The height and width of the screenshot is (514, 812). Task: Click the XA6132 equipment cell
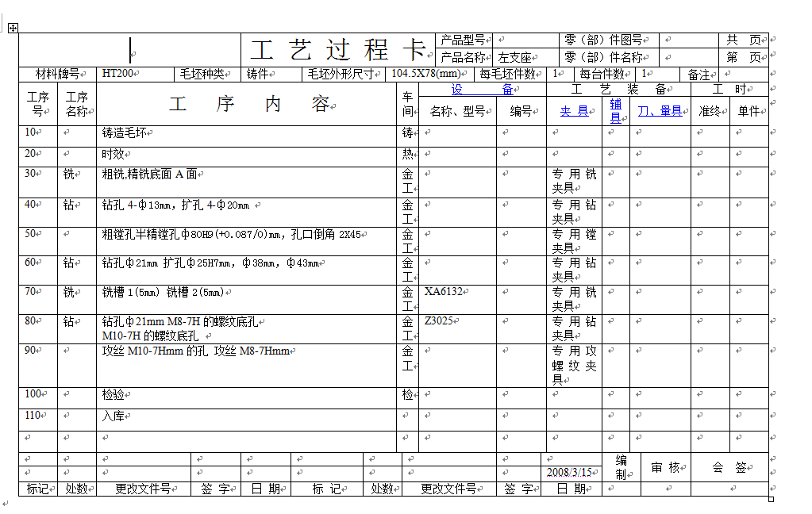[x=441, y=291]
